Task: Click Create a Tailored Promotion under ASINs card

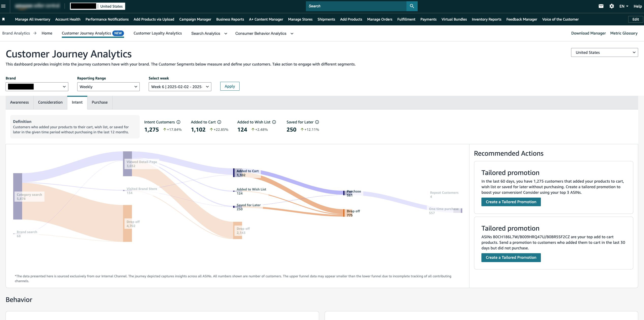Action: point(511,258)
